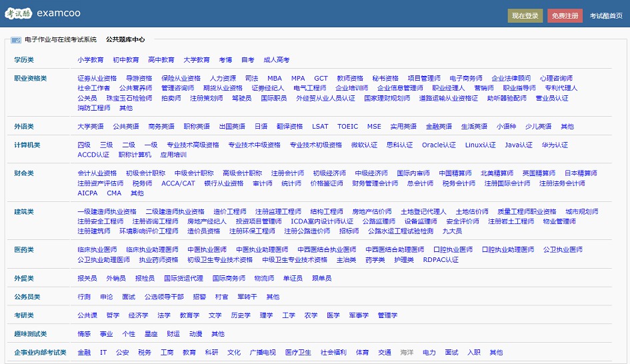Open the 考试酷首页 link
The width and height of the screenshot is (630, 364).
tap(605, 16)
